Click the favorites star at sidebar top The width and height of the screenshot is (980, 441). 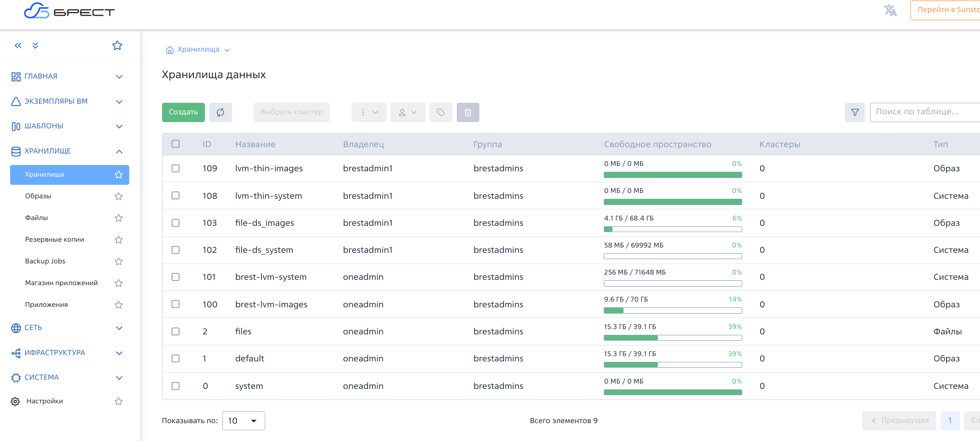click(x=117, y=45)
